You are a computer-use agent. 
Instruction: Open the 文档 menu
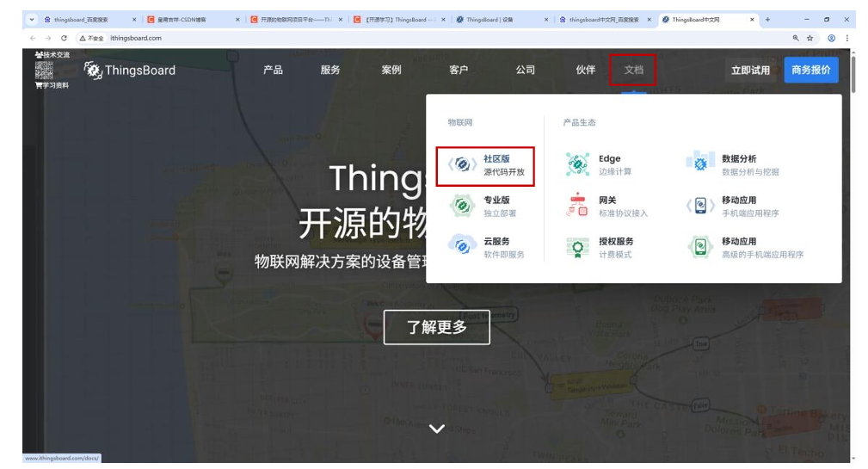pos(633,70)
